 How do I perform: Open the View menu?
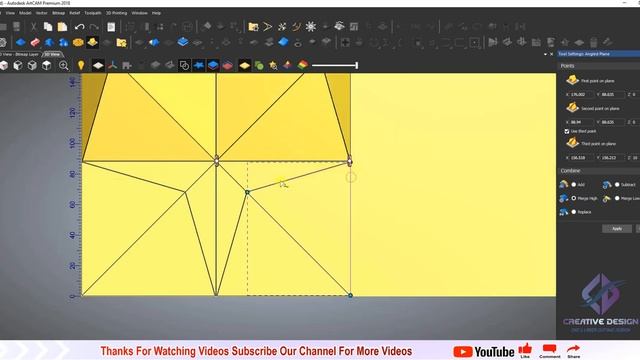[10, 13]
